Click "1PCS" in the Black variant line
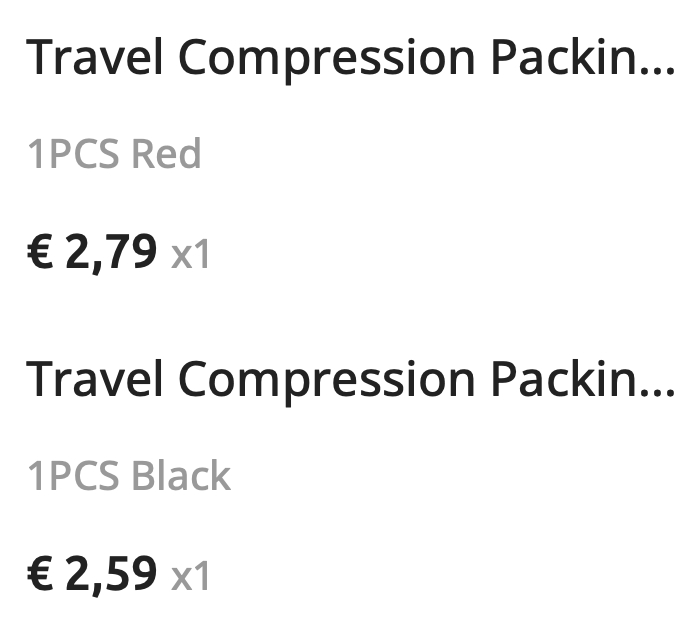678x622 pixels. coord(74,476)
